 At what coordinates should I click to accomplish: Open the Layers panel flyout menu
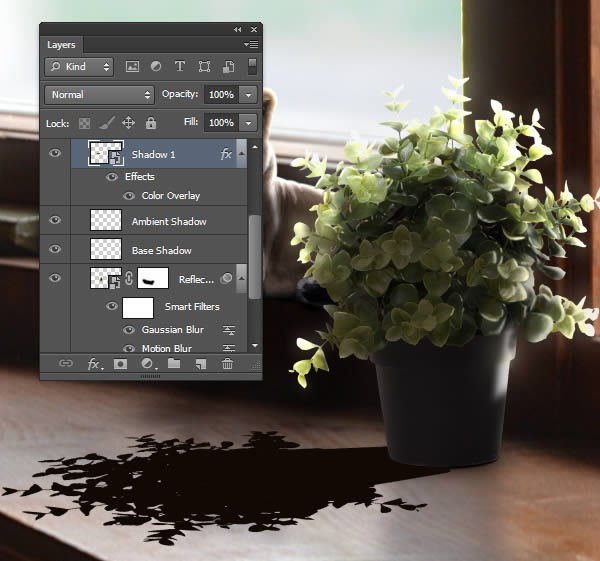[x=251, y=44]
